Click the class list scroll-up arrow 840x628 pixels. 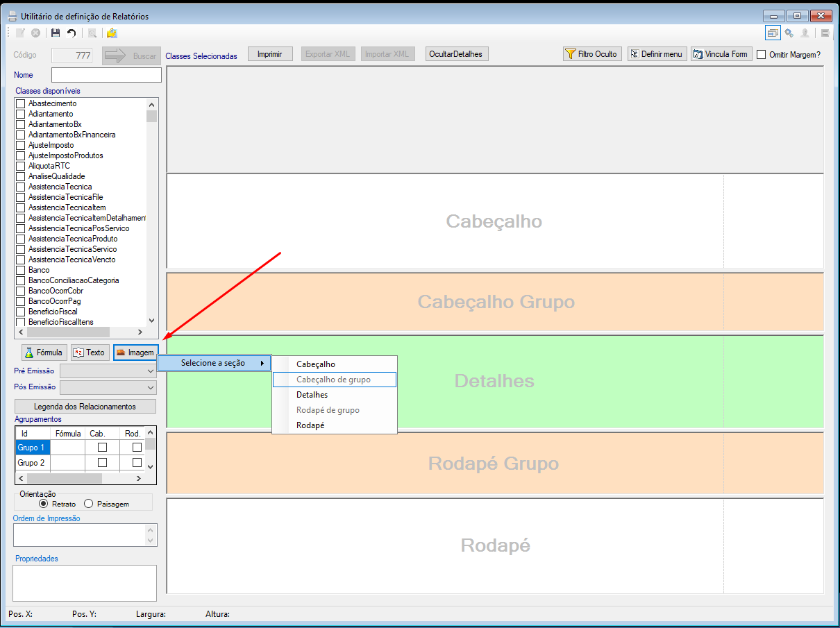151,103
